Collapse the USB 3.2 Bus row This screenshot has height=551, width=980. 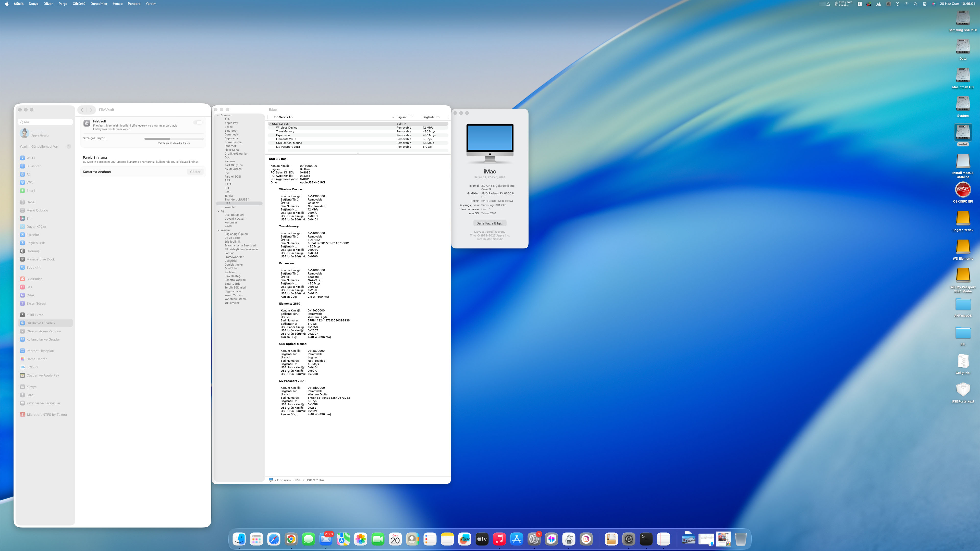point(270,123)
